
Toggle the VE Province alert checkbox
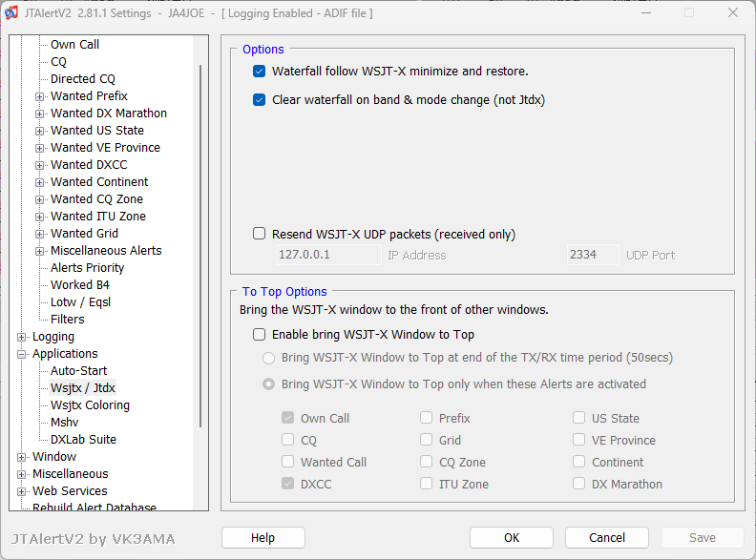(x=579, y=440)
